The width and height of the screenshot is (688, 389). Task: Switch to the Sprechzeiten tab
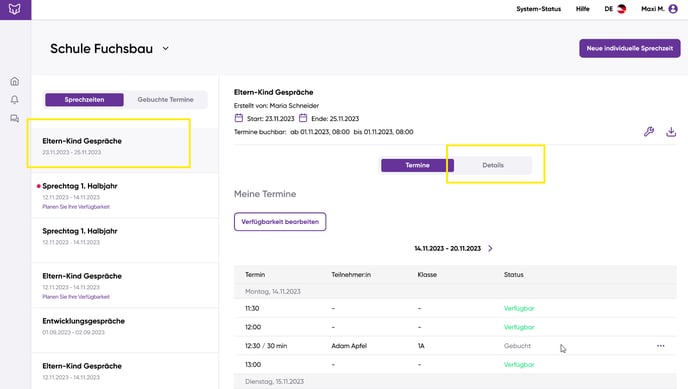click(x=84, y=100)
